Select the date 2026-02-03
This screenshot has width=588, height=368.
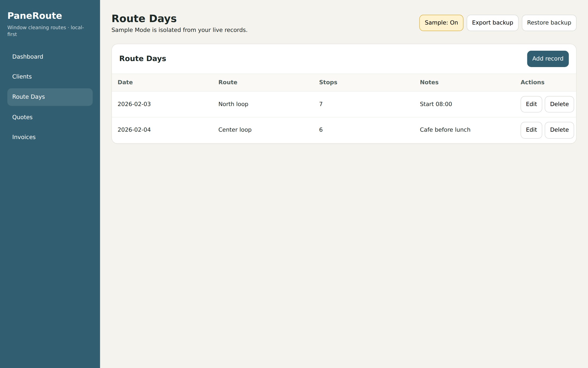click(x=134, y=104)
